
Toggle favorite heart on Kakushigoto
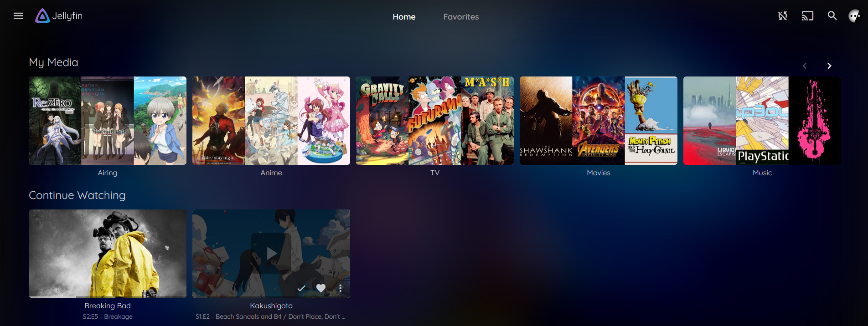coord(321,288)
